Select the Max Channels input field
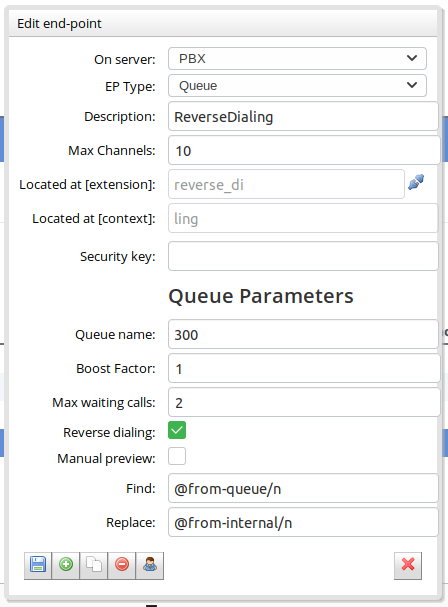The image size is (448, 607). coord(304,150)
